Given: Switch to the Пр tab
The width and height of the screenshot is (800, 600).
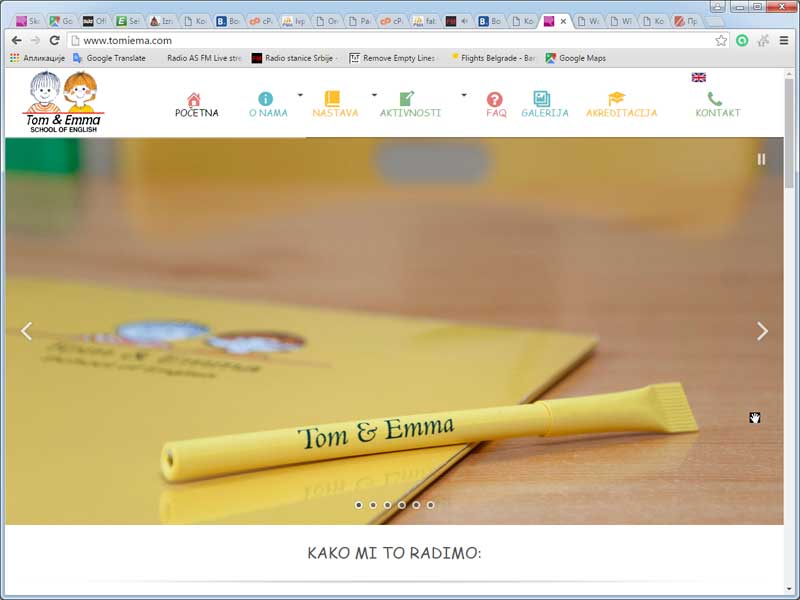Looking at the screenshot, I should pos(686,21).
